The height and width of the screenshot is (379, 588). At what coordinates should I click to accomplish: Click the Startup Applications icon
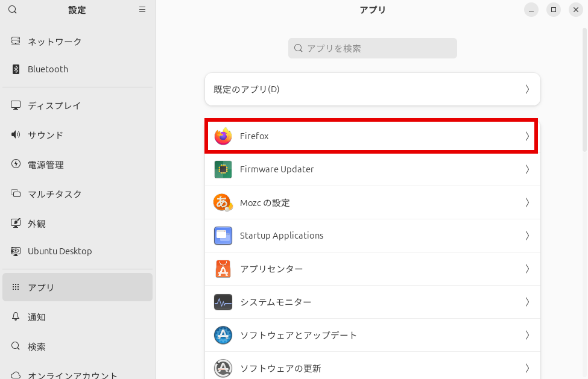click(223, 236)
